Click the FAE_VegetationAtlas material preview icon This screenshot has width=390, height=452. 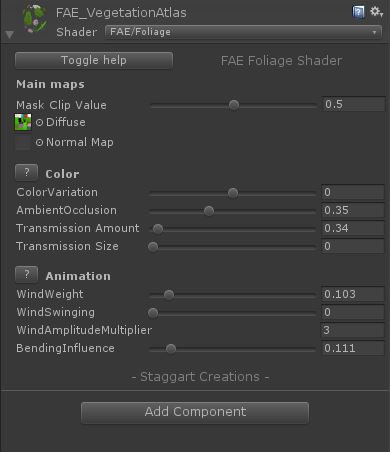point(34,18)
